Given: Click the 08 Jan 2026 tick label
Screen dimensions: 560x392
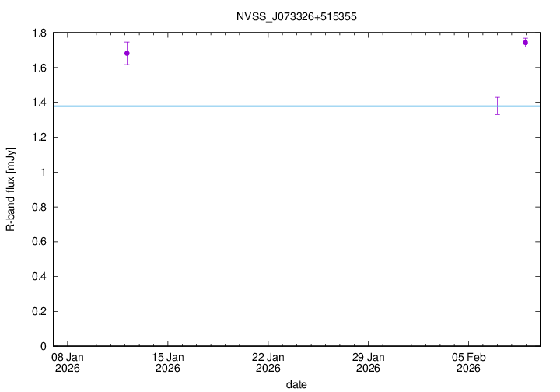Looking at the screenshot, I should [x=67, y=362].
